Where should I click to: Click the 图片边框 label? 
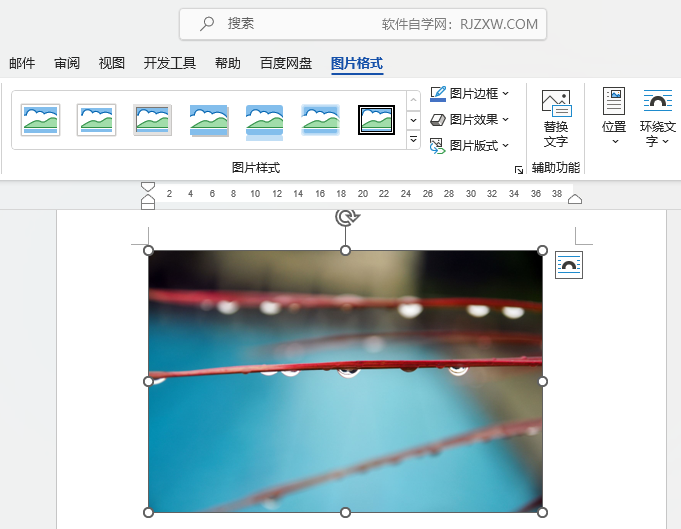[474, 93]
